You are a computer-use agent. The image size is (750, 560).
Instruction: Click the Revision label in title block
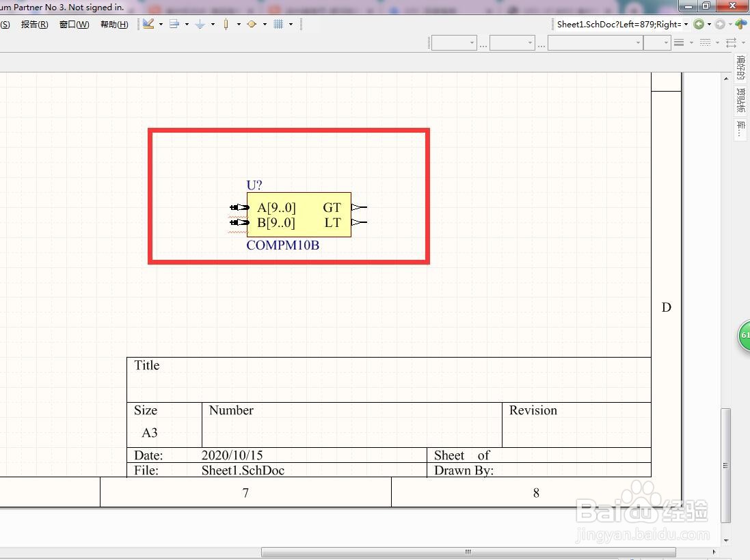point(533,410)
